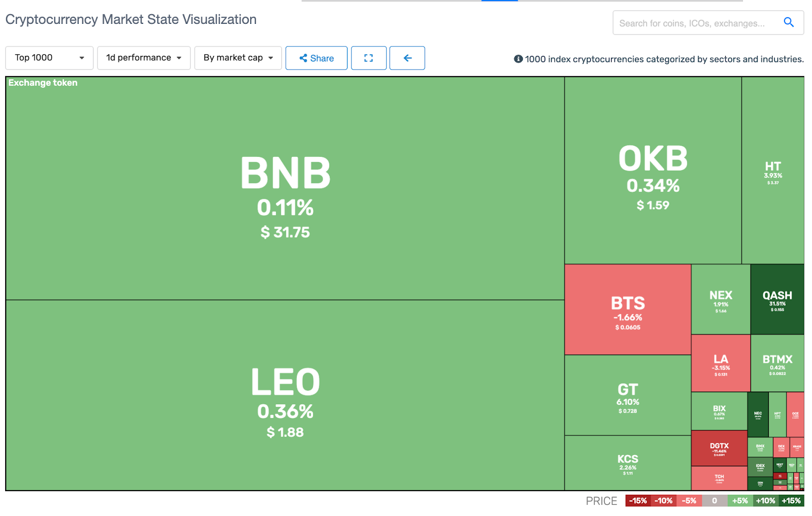Screen dimensions: 812x516
Task: Click the Exchange token sector label
Action: point(43,83)
